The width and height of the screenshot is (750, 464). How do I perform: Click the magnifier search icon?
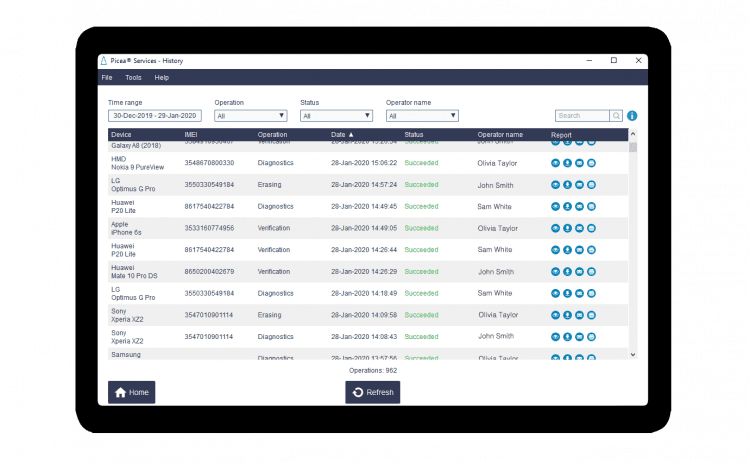tap(617, 116)
